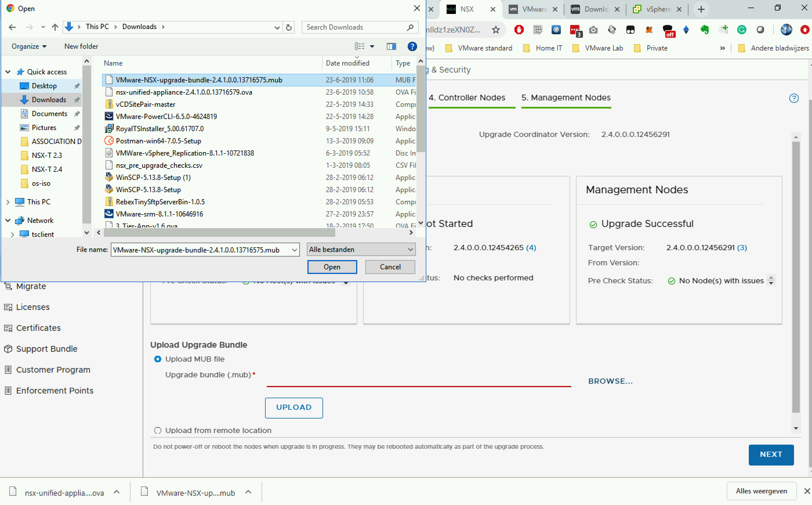The image size is (812, 505).
Task: Open Support Bundle in the sidebar
Action: [x=46, y=349]
